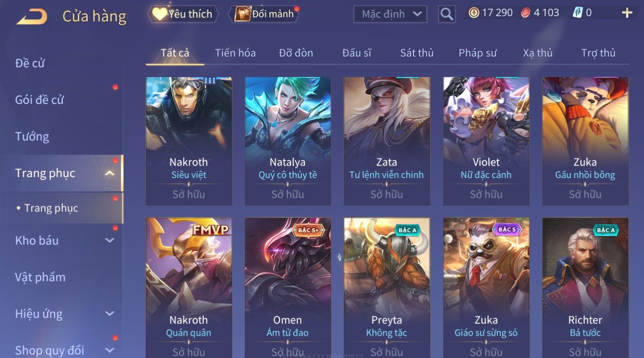Tap the blue voucher currency icon
644x358 pixels.
[578, 13]
